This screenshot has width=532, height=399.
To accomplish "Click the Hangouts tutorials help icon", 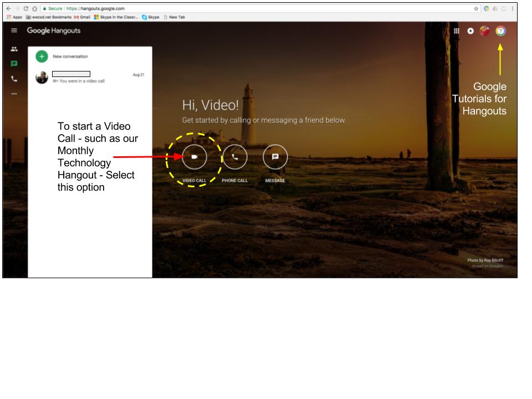I will 500,31.
